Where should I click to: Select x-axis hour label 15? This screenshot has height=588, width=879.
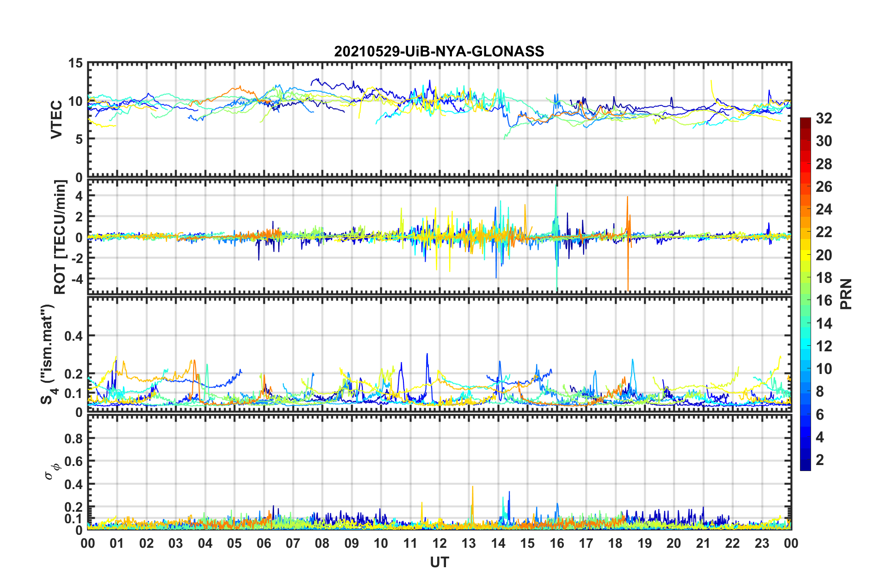[527, 543]
